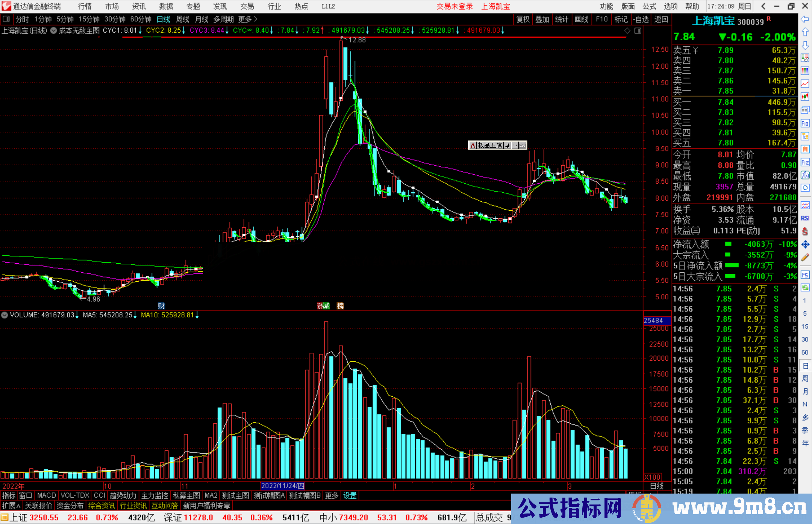
Task: Open the candlestick chart icon in sidebar
Action: tap(805, 97)
